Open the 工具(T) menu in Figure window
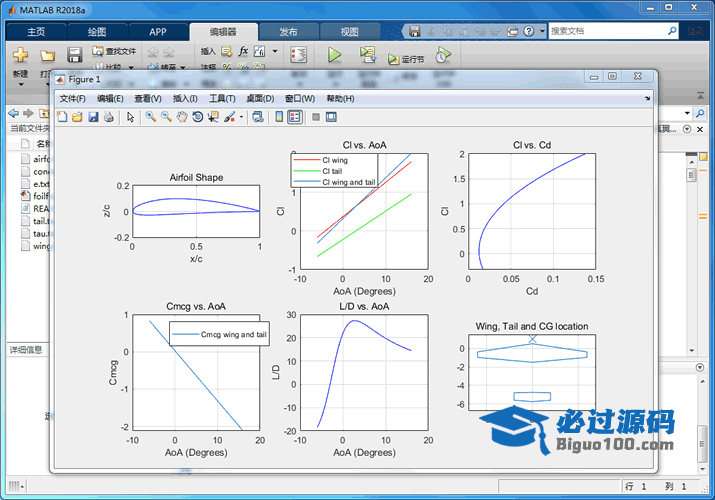This screenshot has width=715, height=500. tap(222, 99)
